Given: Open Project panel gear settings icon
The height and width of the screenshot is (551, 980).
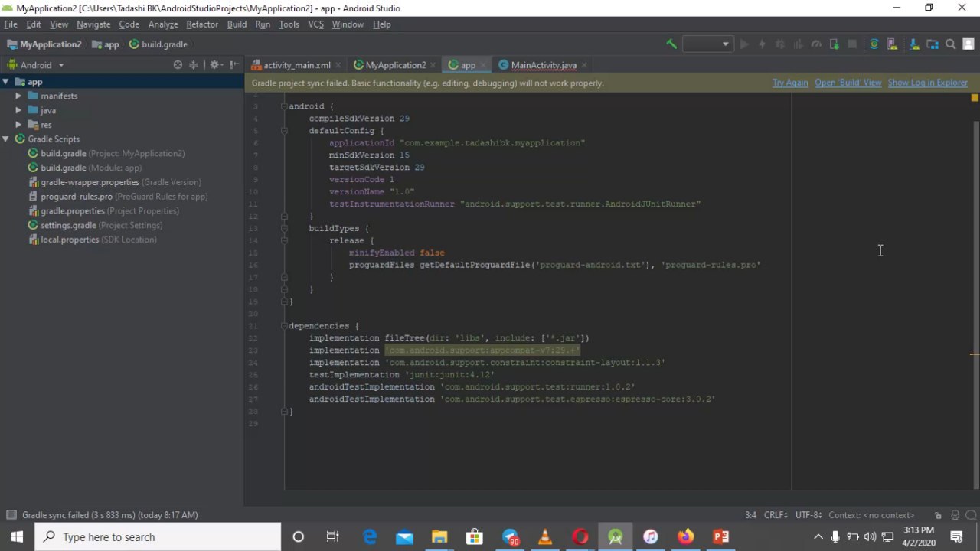Looking at the screenshot, I should click(x=215, y=65).
